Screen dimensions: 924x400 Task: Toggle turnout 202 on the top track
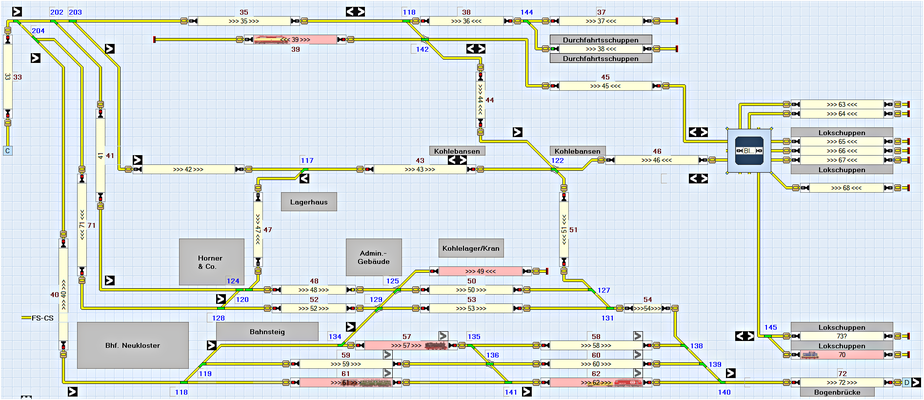click(53, 21)
